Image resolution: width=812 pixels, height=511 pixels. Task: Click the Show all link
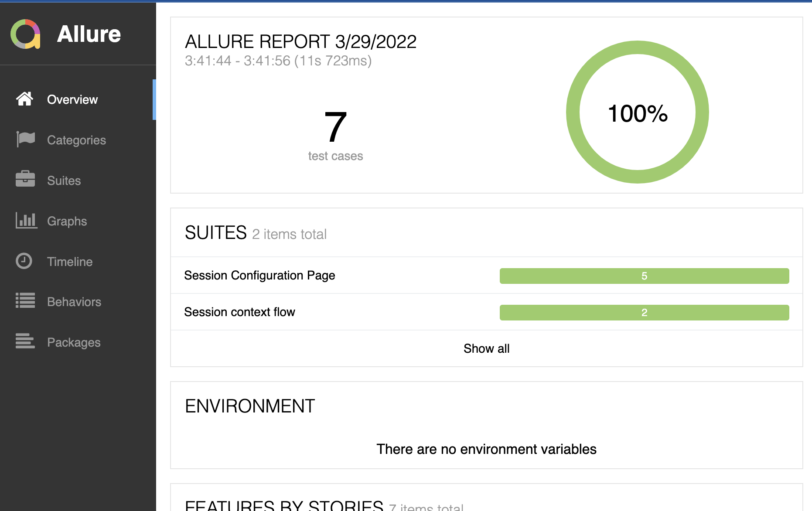pos(486,348)
